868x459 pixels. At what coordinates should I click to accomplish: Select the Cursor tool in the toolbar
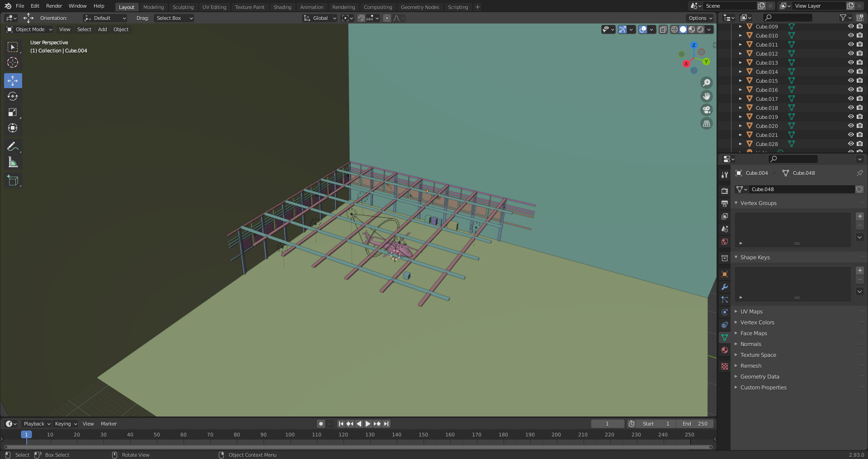click(x=13, y=63)
